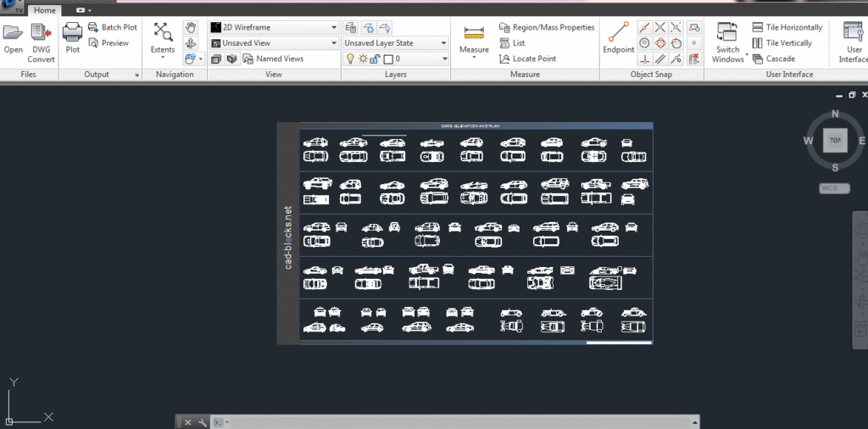The height and width of the screenshot is (429, 868).
Task: Open Output panel dialog launcher arrow
Action: click(x=137, y=75)
